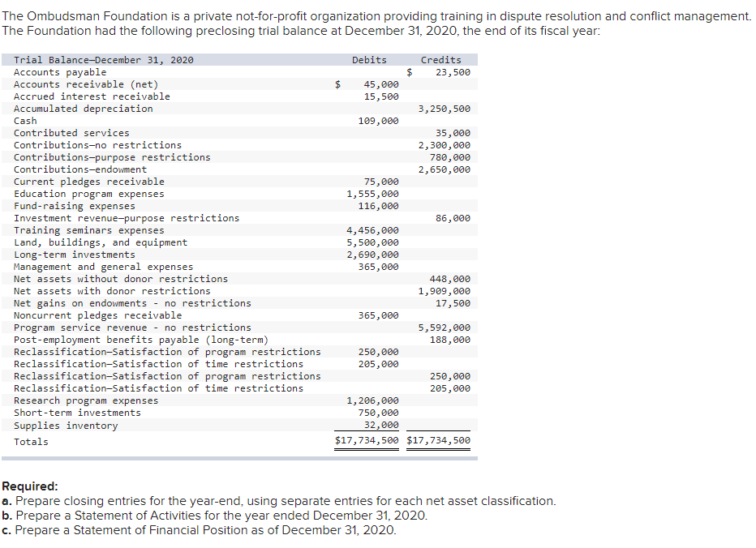Select the 'Land, buildings, and equipment' label

pos(101,242)
